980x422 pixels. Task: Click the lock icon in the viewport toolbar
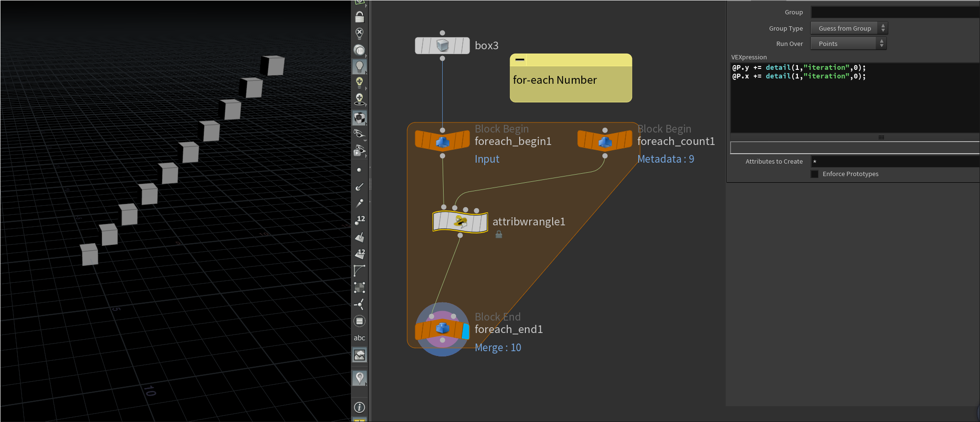point(359,17)
